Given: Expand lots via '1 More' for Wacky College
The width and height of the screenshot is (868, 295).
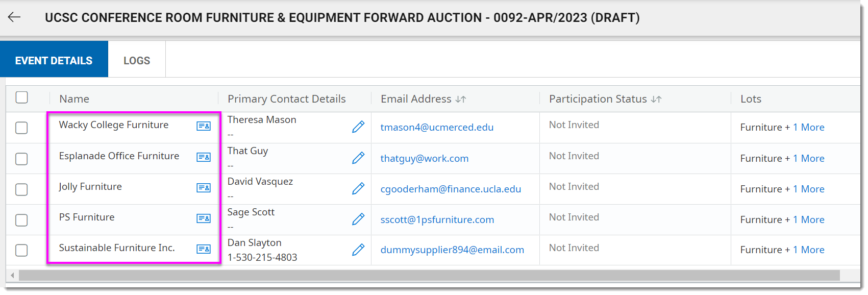Looking at the screenshot, I should click(x=809, y=127).
